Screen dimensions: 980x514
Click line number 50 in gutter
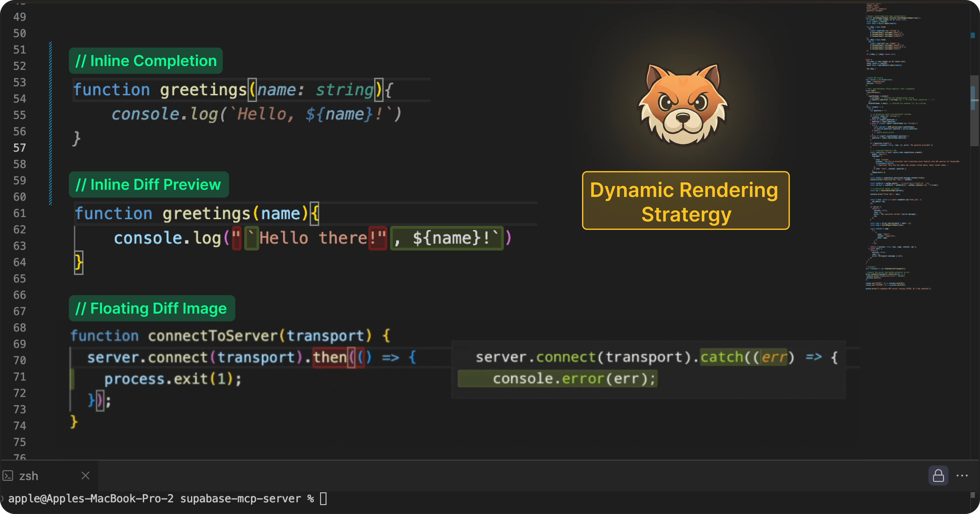tap(19, 33)
